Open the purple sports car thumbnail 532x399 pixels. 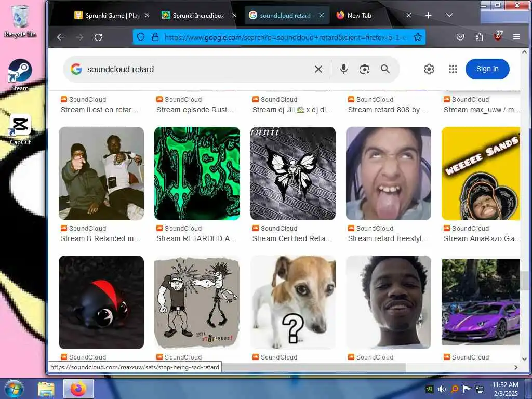point(481,302)
